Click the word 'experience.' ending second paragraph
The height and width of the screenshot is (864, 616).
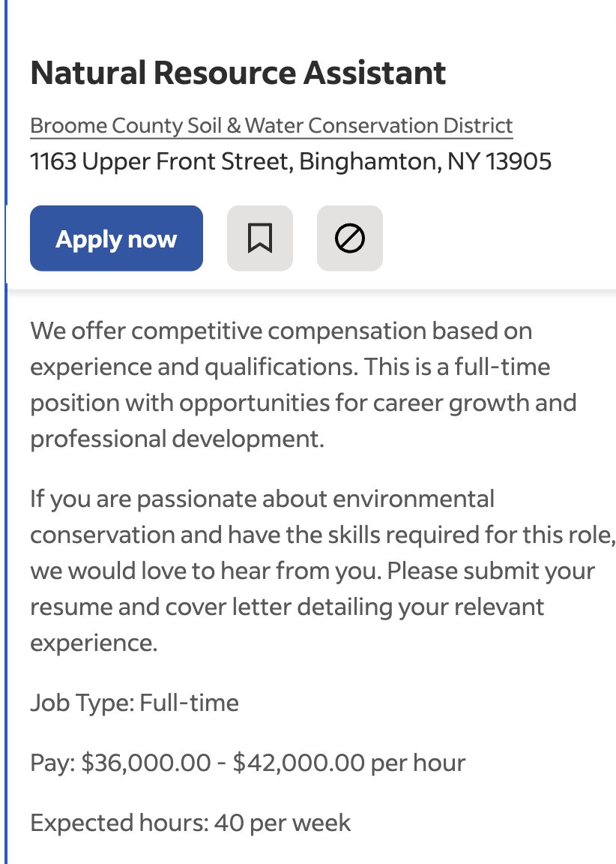[94, 643]
